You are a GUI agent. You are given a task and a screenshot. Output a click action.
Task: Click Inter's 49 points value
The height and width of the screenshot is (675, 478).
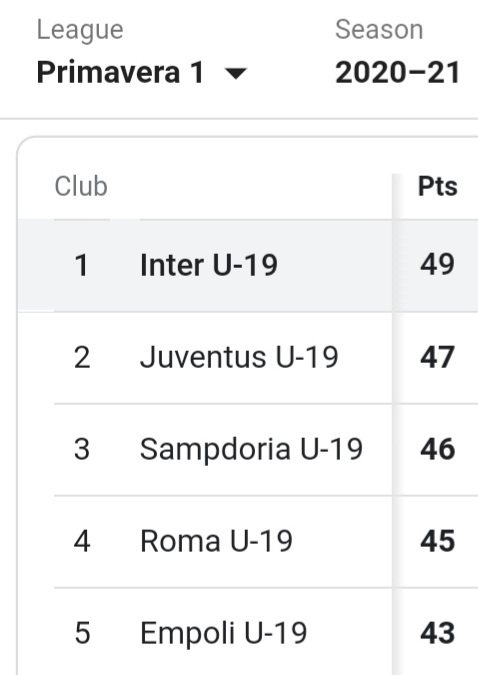437,264
